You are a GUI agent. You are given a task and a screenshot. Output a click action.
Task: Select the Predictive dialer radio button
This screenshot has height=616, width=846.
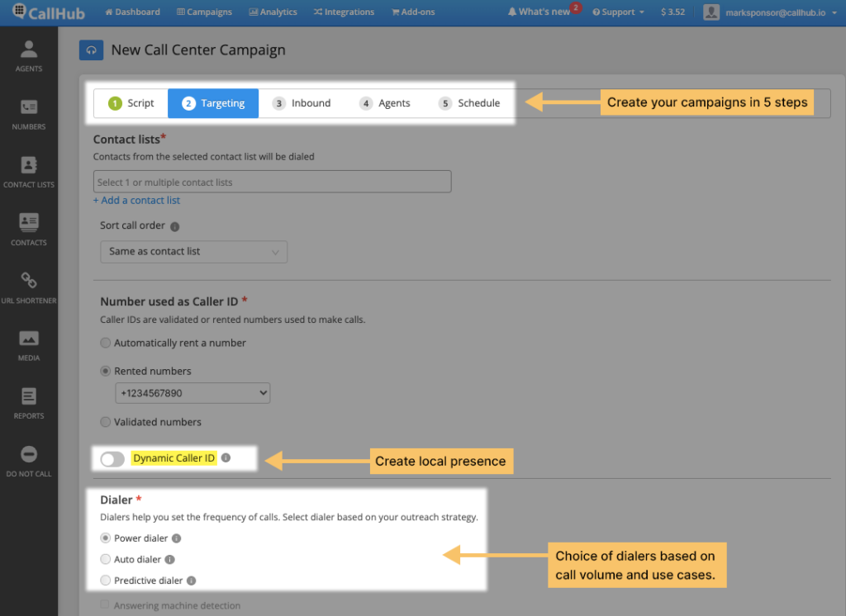tap(106, 580)
